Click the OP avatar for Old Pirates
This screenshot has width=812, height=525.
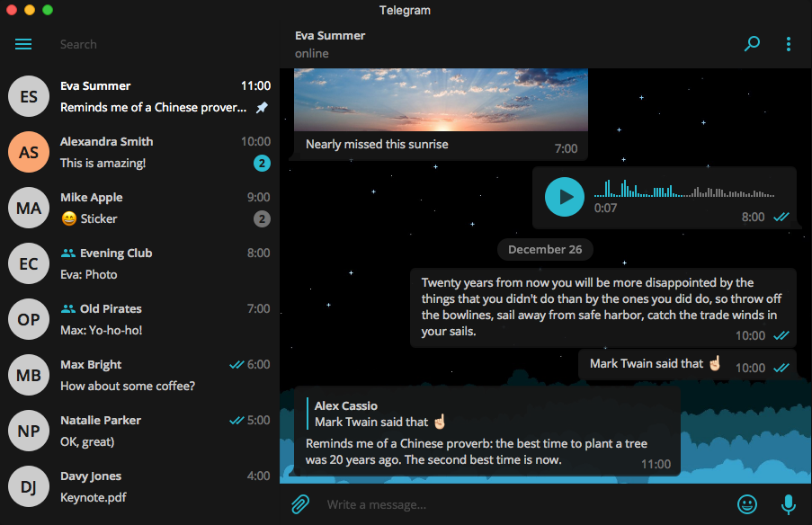click(x=29, y=319)
